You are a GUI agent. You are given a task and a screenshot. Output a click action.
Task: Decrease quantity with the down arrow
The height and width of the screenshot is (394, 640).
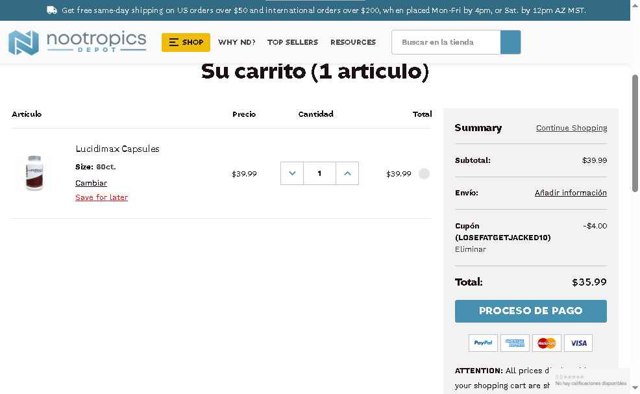click(x=292, y=173)
